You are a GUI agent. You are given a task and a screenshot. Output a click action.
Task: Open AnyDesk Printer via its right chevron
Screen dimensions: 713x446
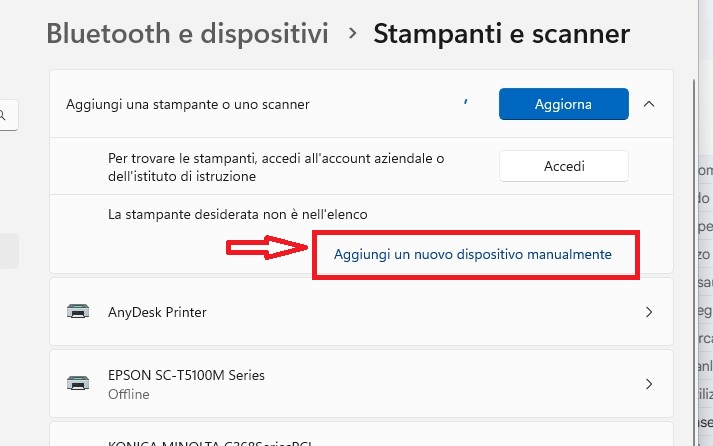649,312
